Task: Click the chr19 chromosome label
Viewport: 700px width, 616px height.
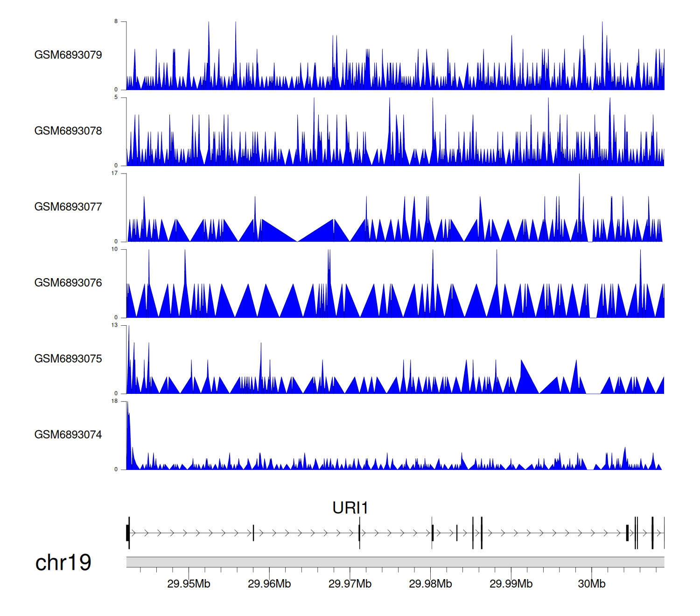Action: coord(63,563)
